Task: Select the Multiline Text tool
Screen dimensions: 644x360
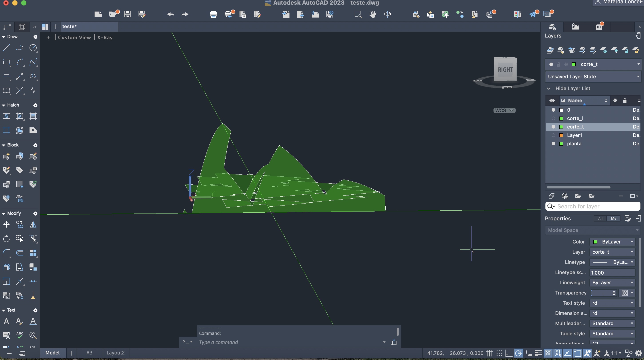Action: click(6, 321)
